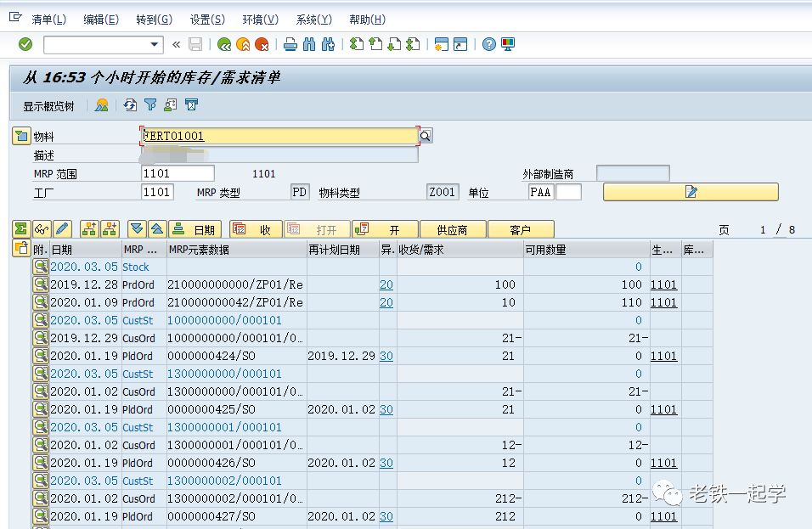Click the Generate shortcut icon

(x=460, y=44)
